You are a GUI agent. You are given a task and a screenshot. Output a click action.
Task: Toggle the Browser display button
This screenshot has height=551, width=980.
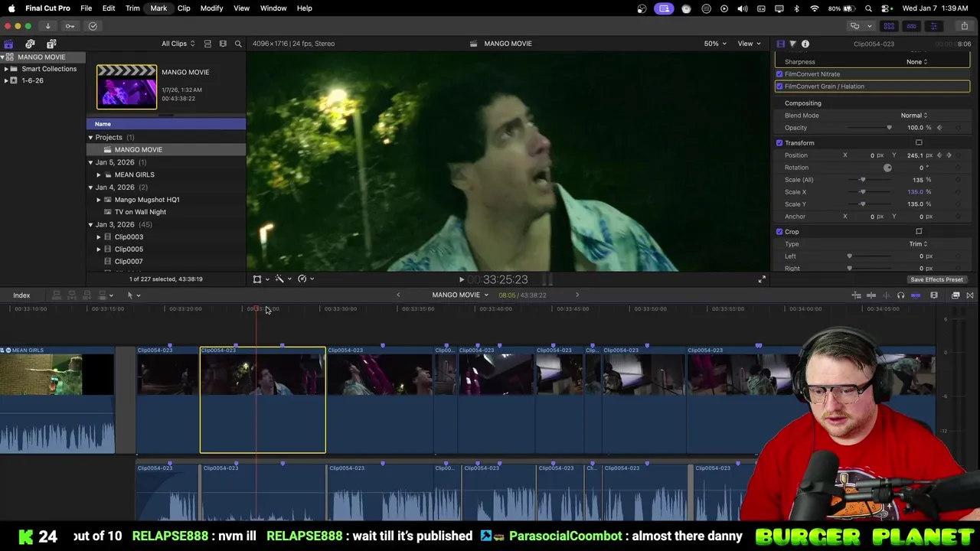click(889, 26)
